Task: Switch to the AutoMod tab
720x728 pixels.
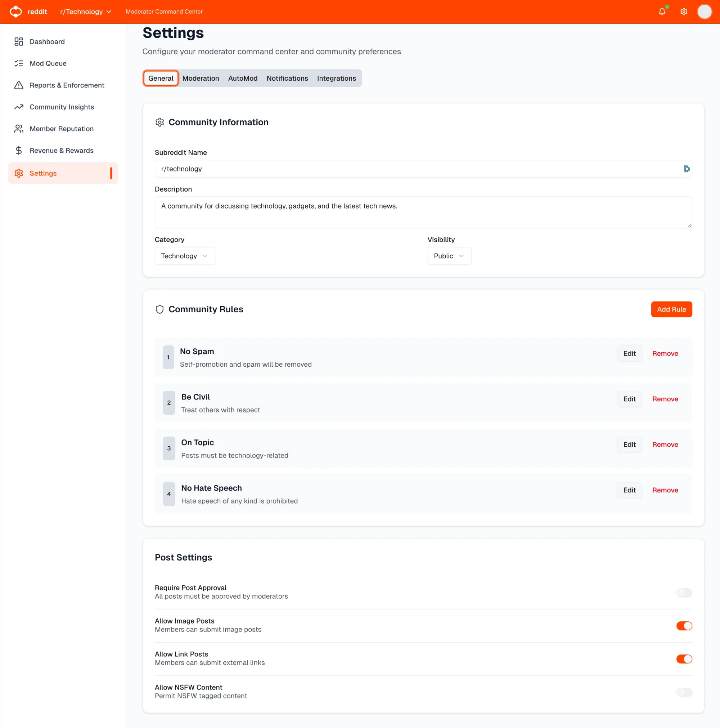Action: tap(243, 78)
